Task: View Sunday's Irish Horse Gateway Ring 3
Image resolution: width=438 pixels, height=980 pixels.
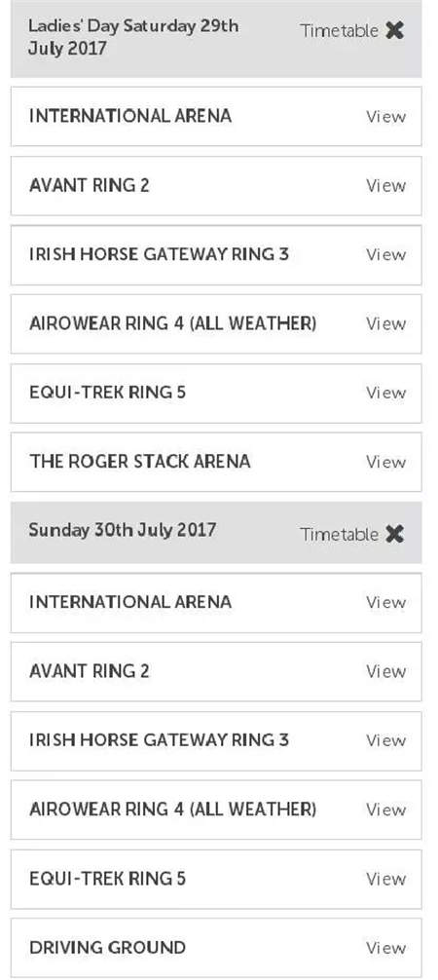Action: pyautogui.click(x=385, y=740)
